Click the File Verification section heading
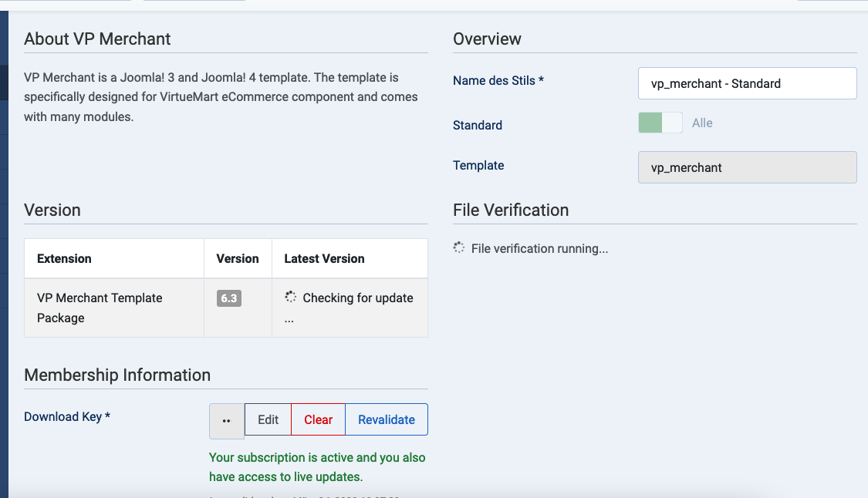This screenshot has width=868, height=498. pos(511,210)
